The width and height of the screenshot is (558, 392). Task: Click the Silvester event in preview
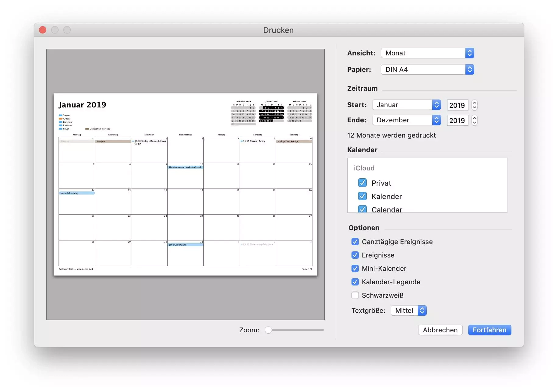[77, 141]
